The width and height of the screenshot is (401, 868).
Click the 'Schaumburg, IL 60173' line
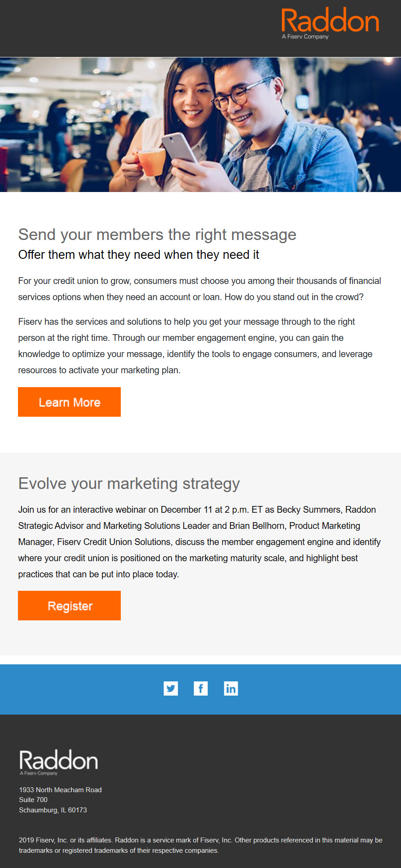(53, 810)
